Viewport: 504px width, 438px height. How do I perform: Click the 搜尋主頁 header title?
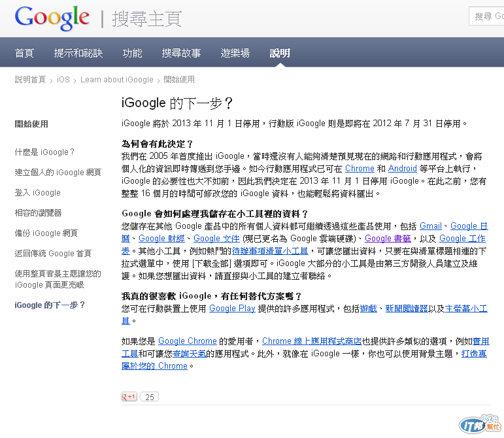(x=147, y=19)
